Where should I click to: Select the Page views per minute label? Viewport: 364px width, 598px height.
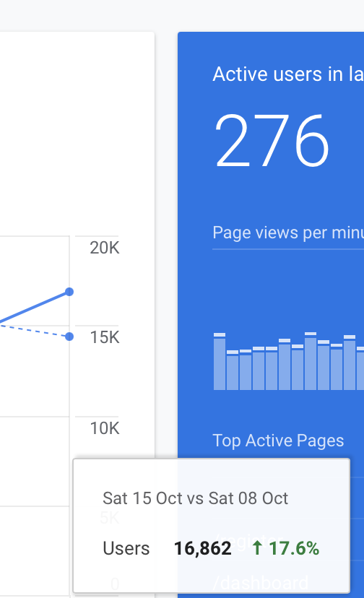[x=288, y=233]
